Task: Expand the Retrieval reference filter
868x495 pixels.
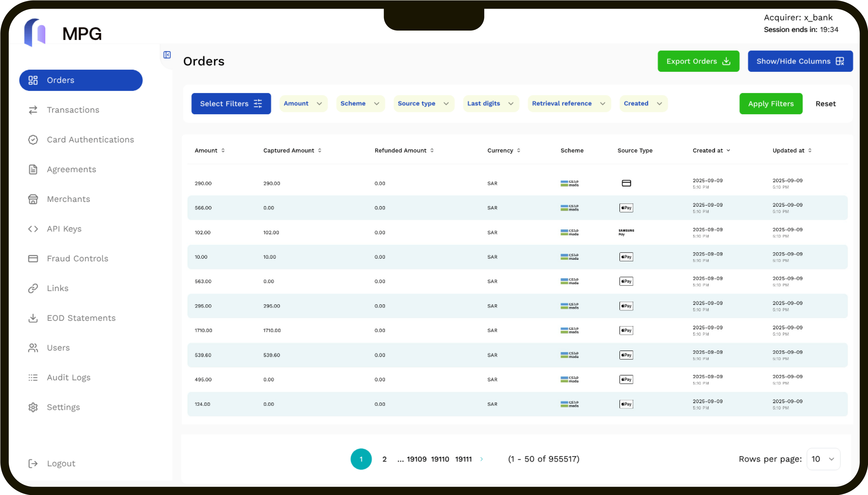Action: tap(569, 103)
